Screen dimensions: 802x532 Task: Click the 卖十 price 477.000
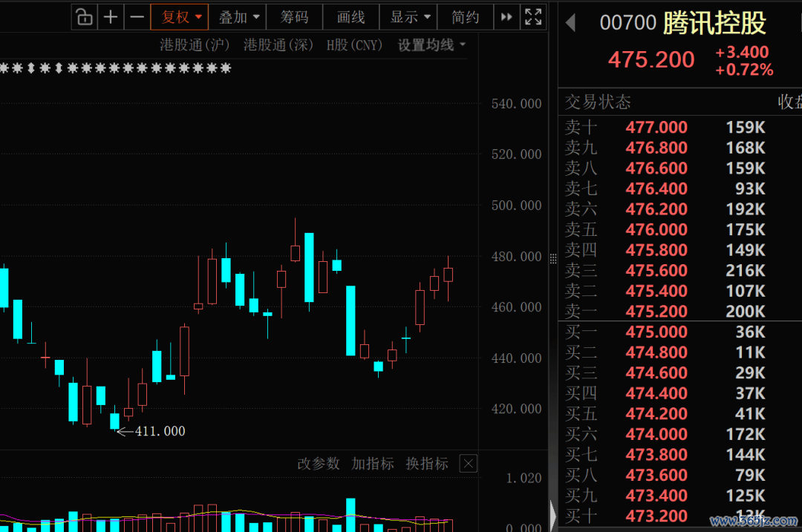pyautogui.click(x=656, y=128)
